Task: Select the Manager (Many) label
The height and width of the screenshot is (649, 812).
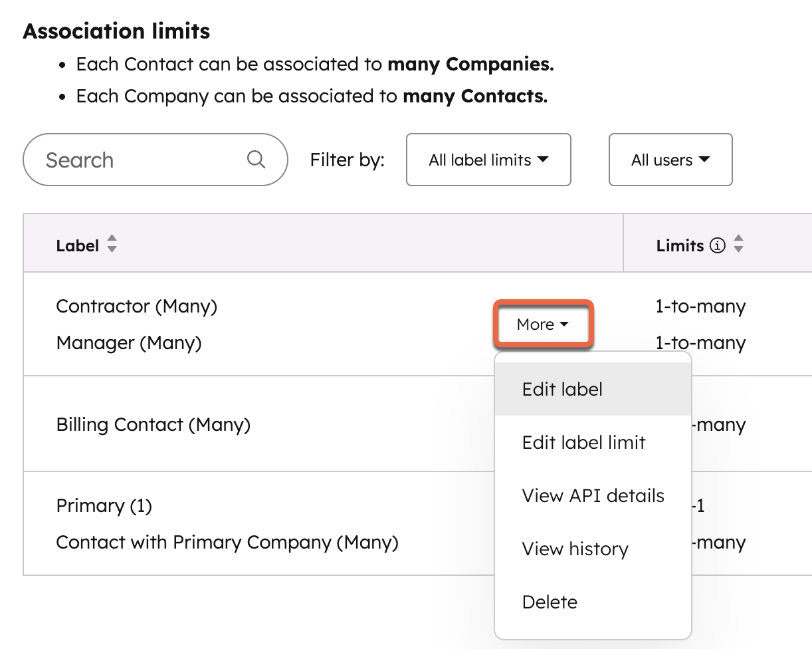Action: pyautogui.click(x=129, y=343)
